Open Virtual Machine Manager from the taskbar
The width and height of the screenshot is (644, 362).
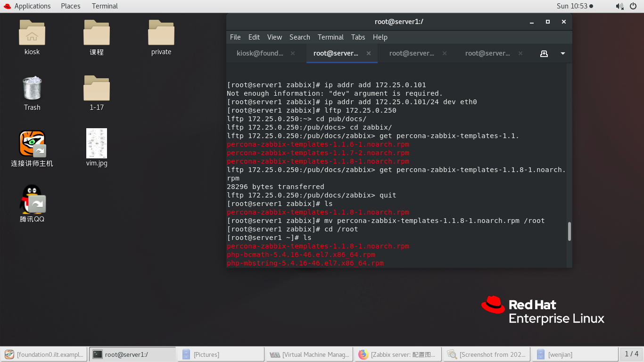(309, 354)
